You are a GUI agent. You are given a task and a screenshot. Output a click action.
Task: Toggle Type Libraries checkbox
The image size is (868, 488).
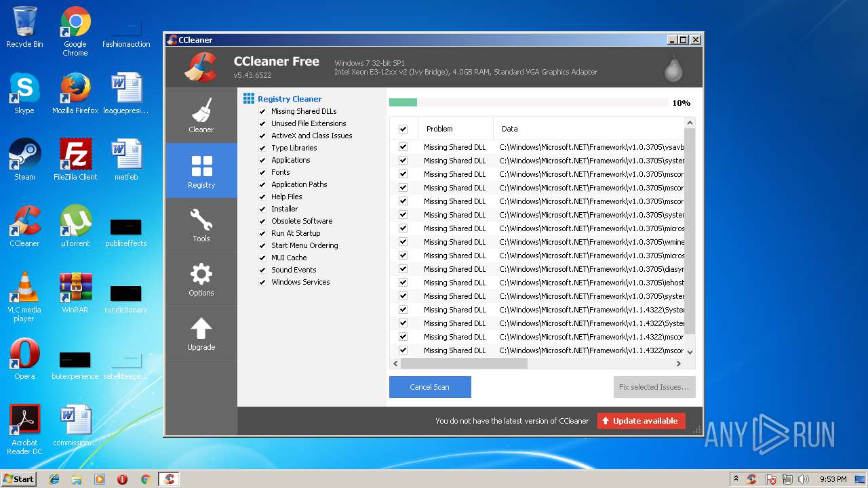coord(262,148)
